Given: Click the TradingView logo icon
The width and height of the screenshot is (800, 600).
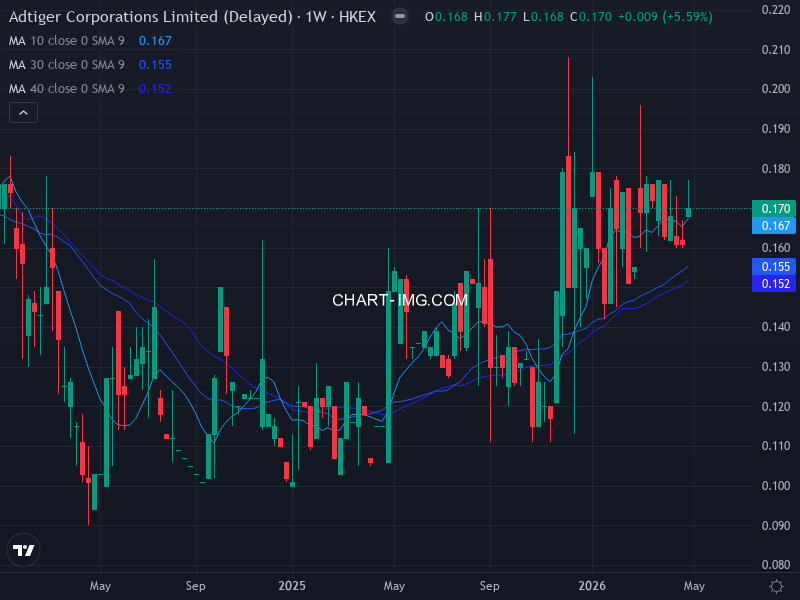Looking at the screenshot, I should tap(23, 550).
